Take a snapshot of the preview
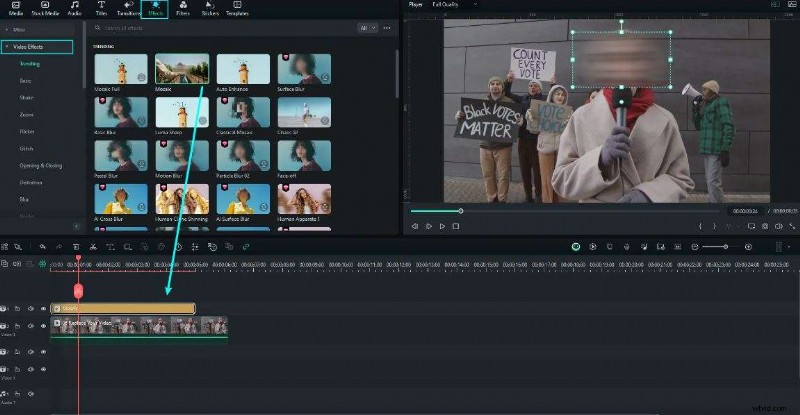800x415 pixels. [765, 226]
